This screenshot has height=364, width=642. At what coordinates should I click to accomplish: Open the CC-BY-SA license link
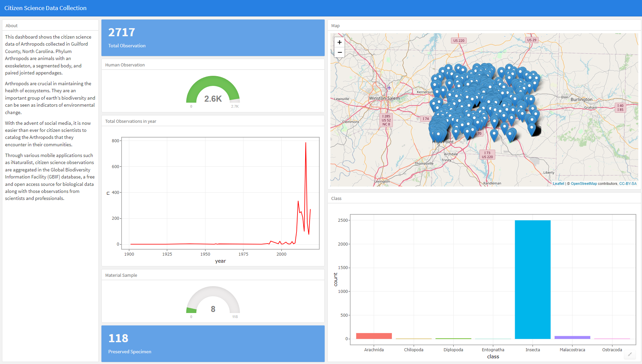(628, 184)
